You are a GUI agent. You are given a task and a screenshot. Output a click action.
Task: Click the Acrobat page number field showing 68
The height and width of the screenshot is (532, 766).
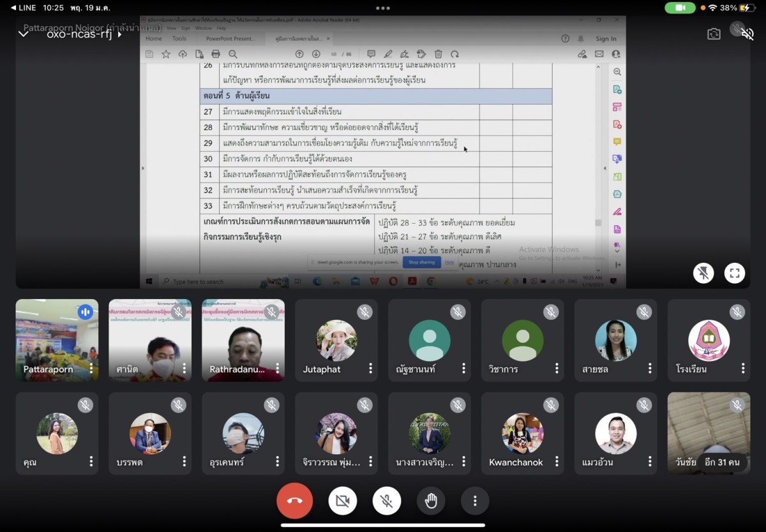point(334,55)
